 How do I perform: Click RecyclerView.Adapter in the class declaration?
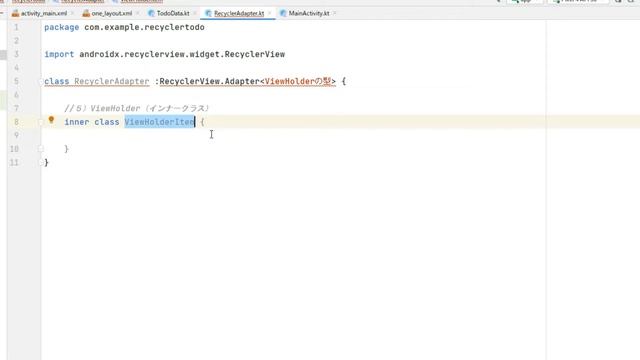209,81
